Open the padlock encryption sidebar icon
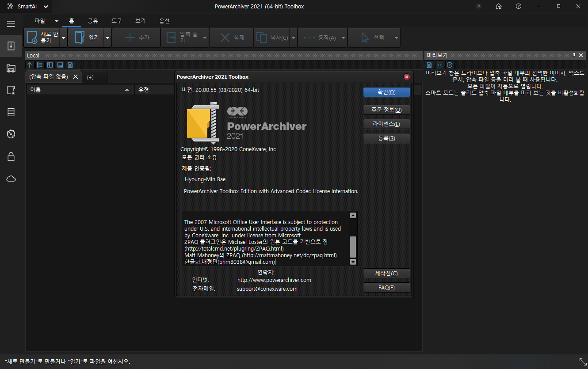The width and height of the screenshot is (588, 369). [11, 156]
